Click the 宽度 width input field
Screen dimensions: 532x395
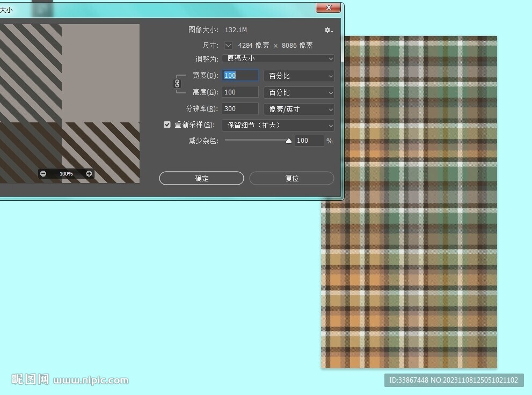point(241,76)
